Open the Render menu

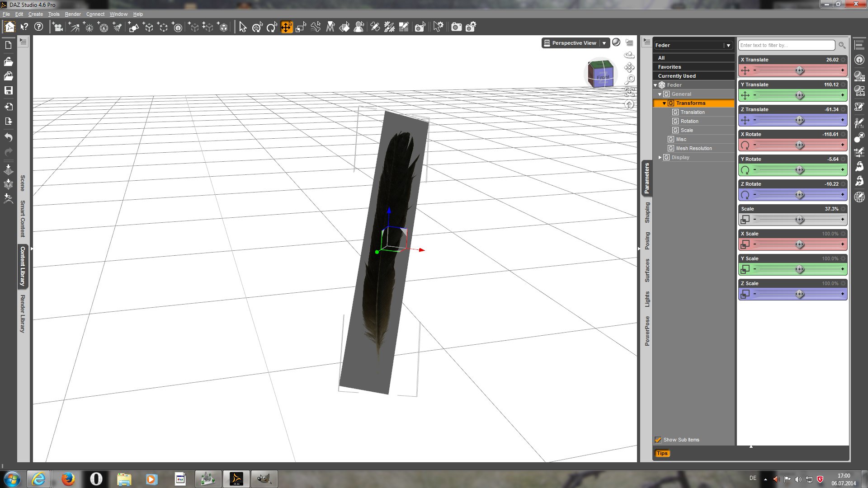coord(72,14)
